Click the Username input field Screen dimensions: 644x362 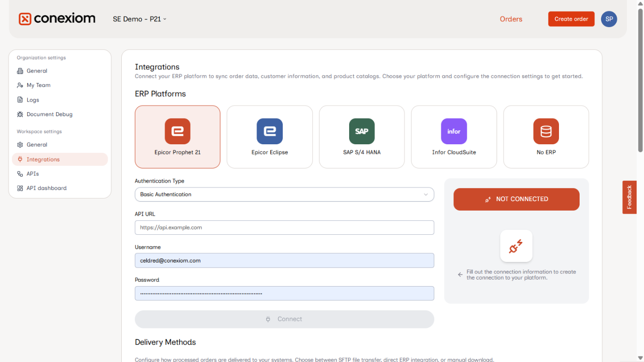(x=284, y=260)
